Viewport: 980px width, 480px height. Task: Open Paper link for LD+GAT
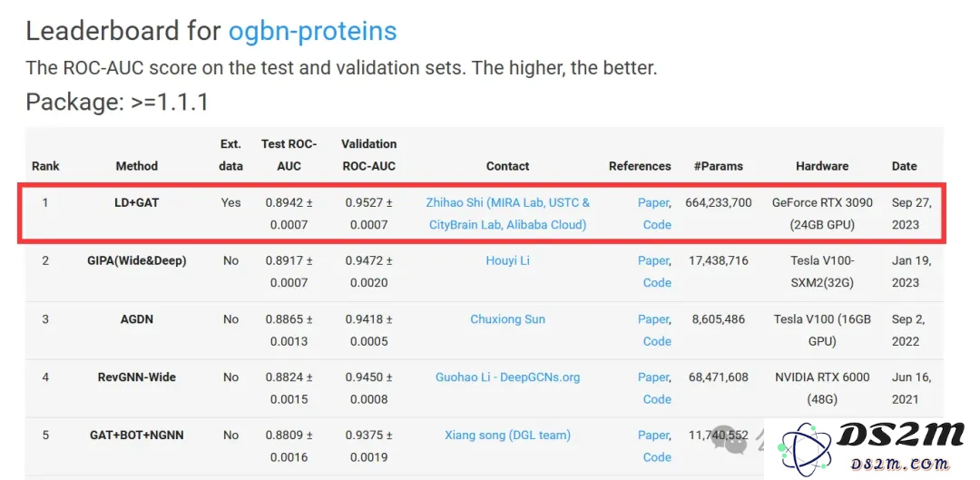(x=653, y=202)
